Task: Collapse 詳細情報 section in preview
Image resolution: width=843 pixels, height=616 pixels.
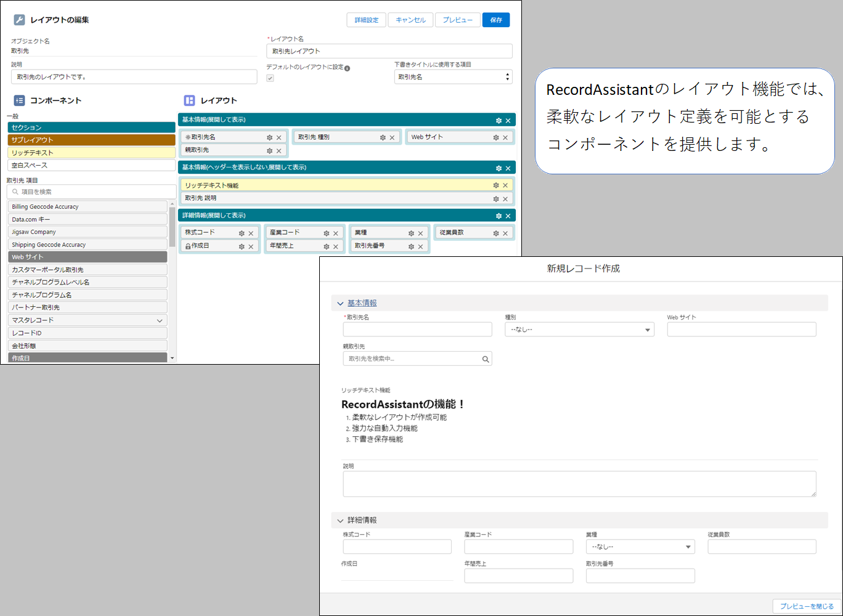Action: click(x=340, y=521)
